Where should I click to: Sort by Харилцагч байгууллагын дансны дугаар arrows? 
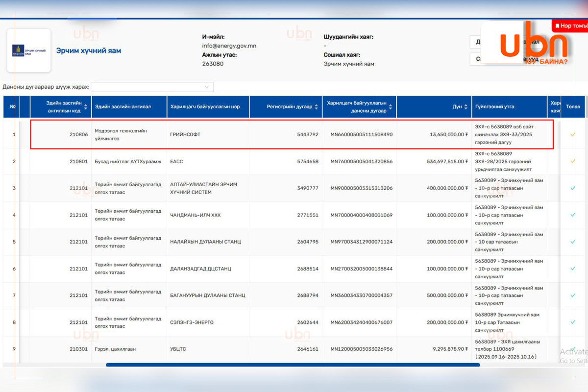391,107
